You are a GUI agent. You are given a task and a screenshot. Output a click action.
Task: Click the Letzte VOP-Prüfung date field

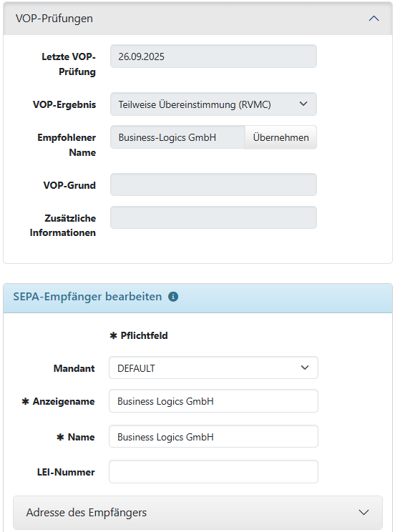[213, 56]
